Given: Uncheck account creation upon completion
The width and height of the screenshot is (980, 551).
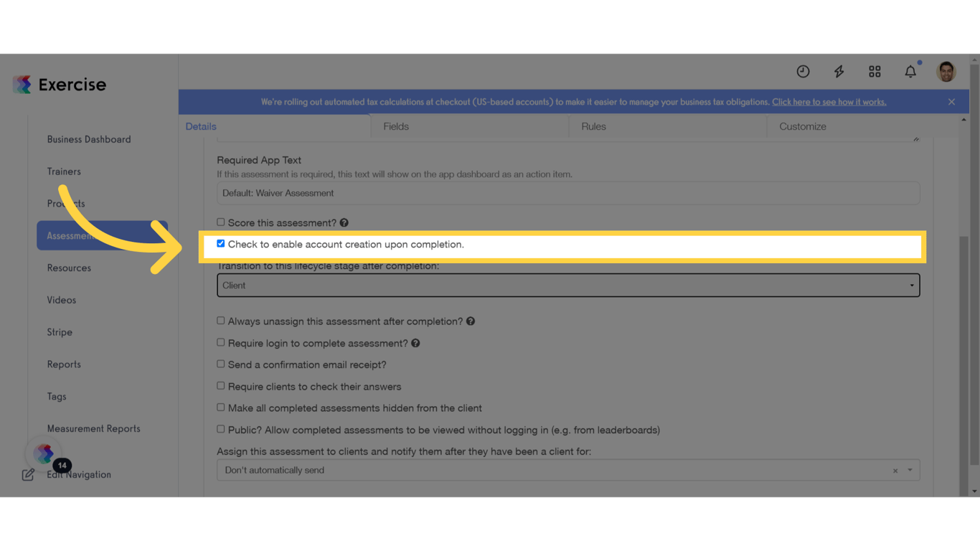Looking at the screenshot, I should click(x=221, y=243).
